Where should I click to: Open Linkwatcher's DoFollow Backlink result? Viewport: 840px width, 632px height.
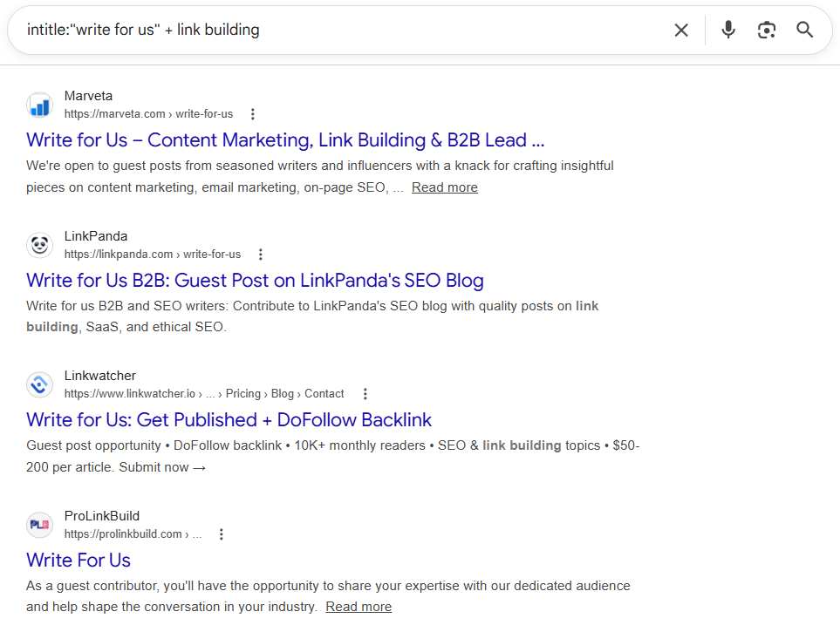(229, 420)
